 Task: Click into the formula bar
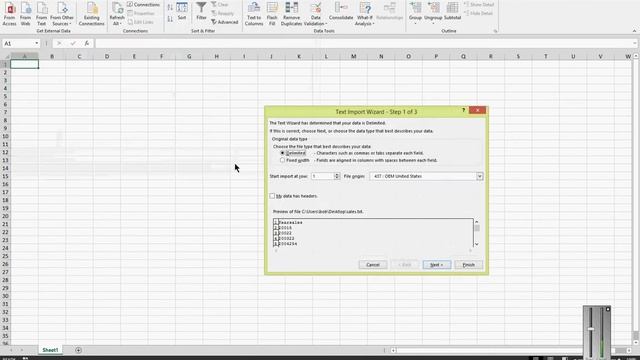pyautogui.click(x=363, y=43)
